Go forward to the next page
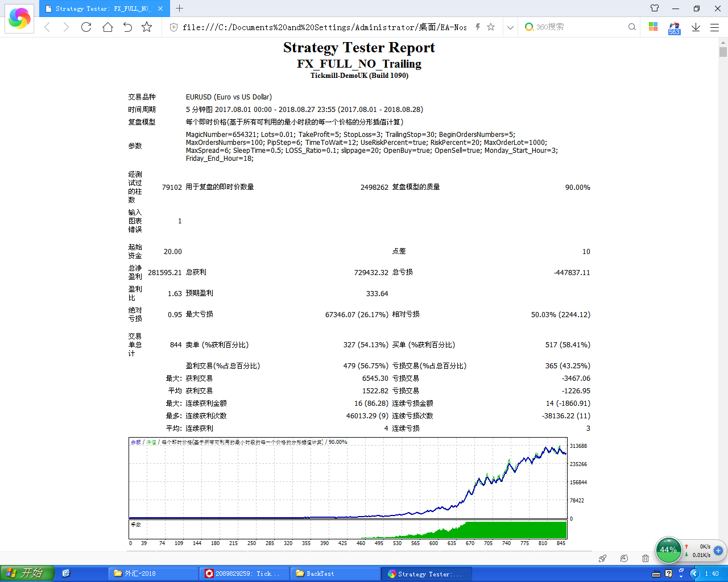The height and width of the screenshot is (582, 728). tap(66, 27)
